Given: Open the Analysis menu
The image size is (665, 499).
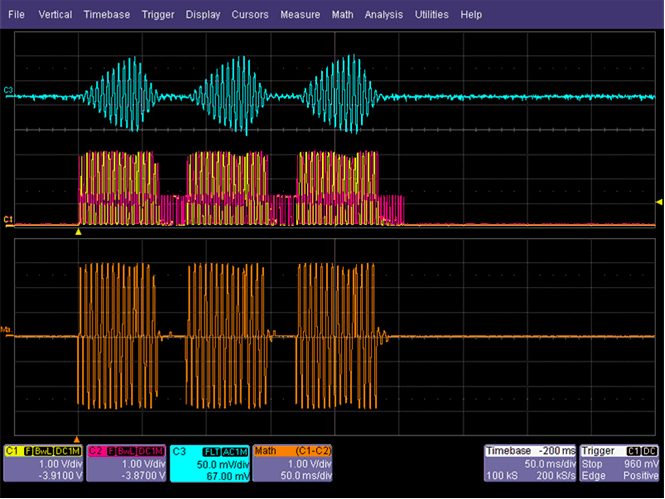Looking at the screenshot, I should pyautogui.click(x=384, y=15).
